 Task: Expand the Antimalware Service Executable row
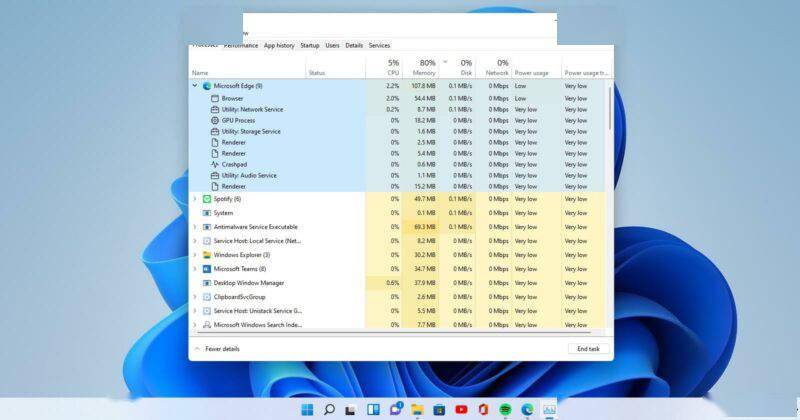(x=195, y=227)
